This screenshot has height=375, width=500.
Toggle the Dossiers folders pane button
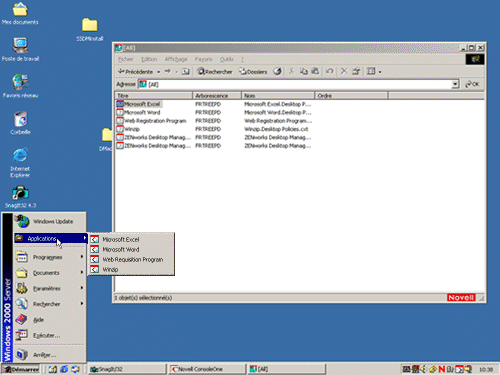[253, 71]
